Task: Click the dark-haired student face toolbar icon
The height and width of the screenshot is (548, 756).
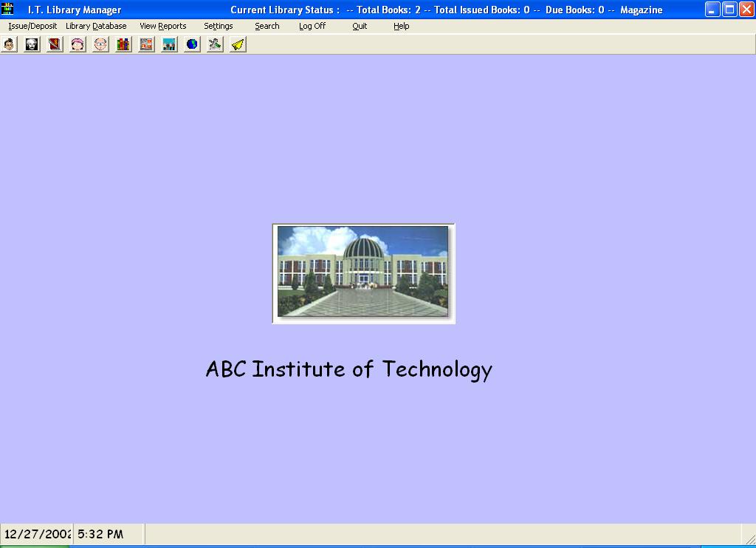Action: [9, 44]
